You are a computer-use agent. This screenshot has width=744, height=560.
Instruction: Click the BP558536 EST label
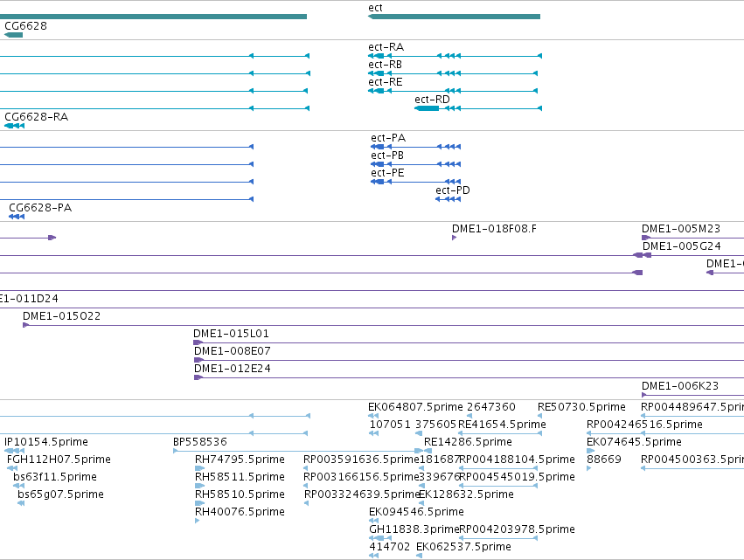[x=199, y=442]
